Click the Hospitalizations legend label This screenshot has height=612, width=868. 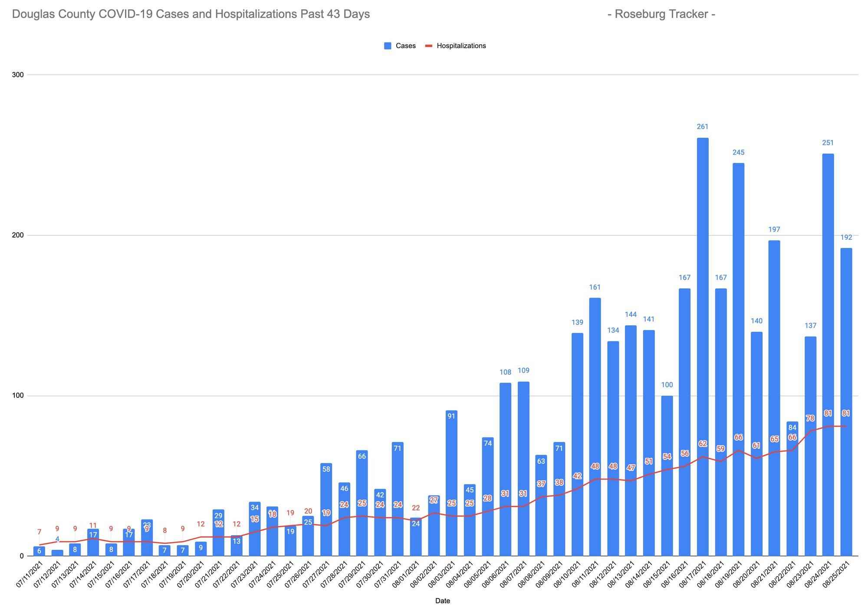(x=461, y=46)
